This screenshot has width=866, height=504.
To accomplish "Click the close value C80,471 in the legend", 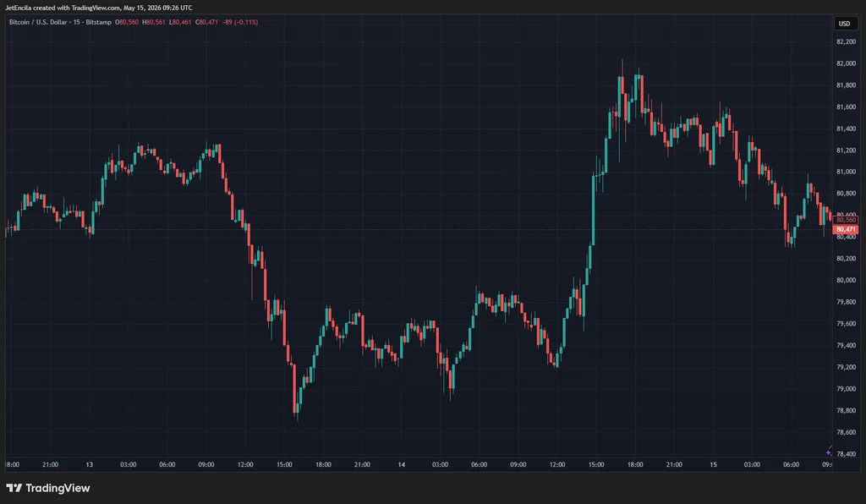I will (206, 22).
